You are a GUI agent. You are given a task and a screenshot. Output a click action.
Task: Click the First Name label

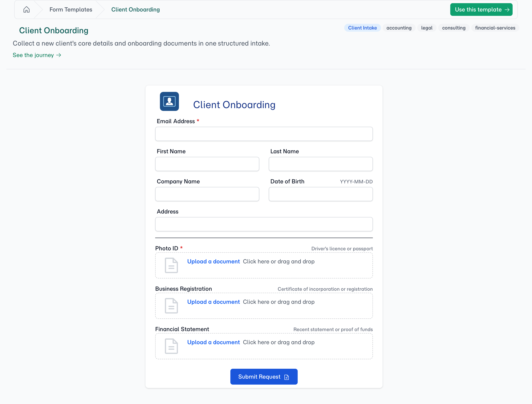click(x=171, y=151)
